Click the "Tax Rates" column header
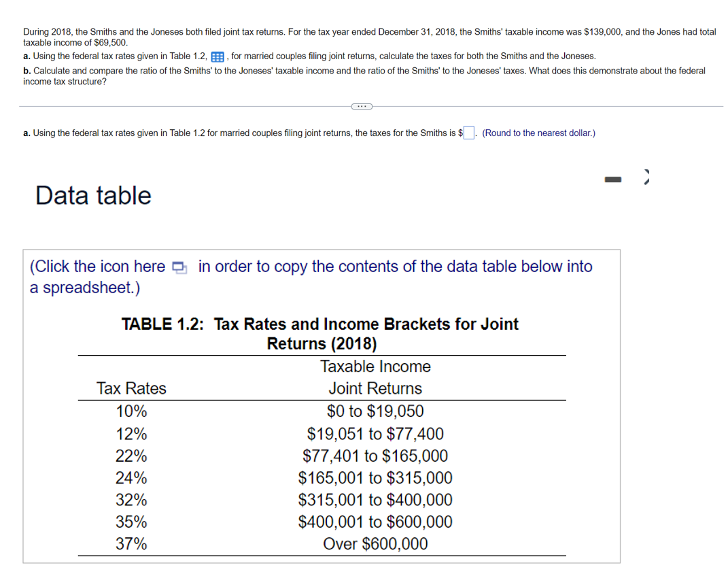Image resolution: width=728 pixels, height=574 pixels. (x=131, y=388)
